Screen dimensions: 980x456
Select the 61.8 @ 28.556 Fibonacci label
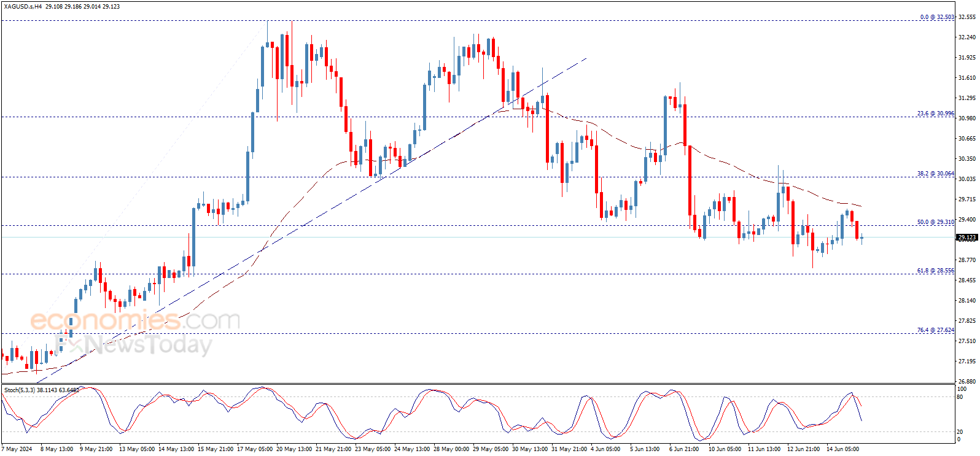[936, 271]
